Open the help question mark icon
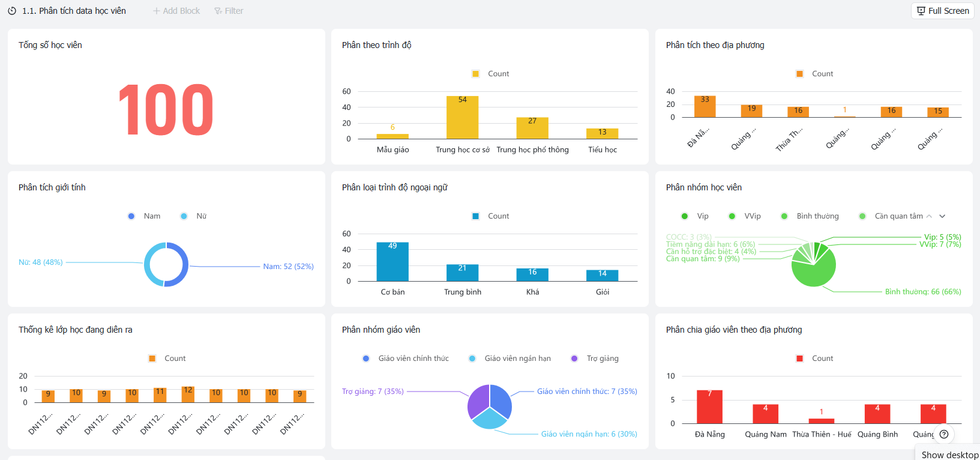This screenshot has width=980, height=460. [944, 434]
